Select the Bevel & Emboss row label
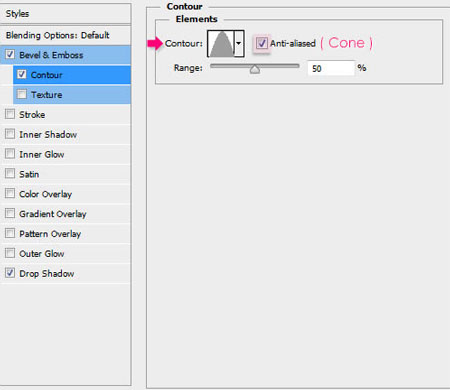Image resolution: width=450 pixels, height=390 pixels. click(x=51, y=55)
